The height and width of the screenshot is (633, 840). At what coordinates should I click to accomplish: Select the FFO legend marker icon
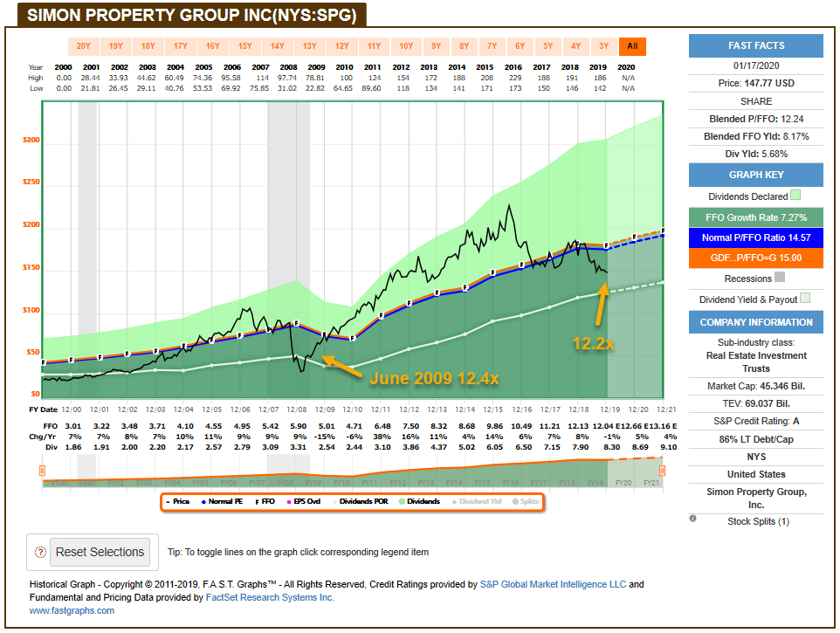256,501
